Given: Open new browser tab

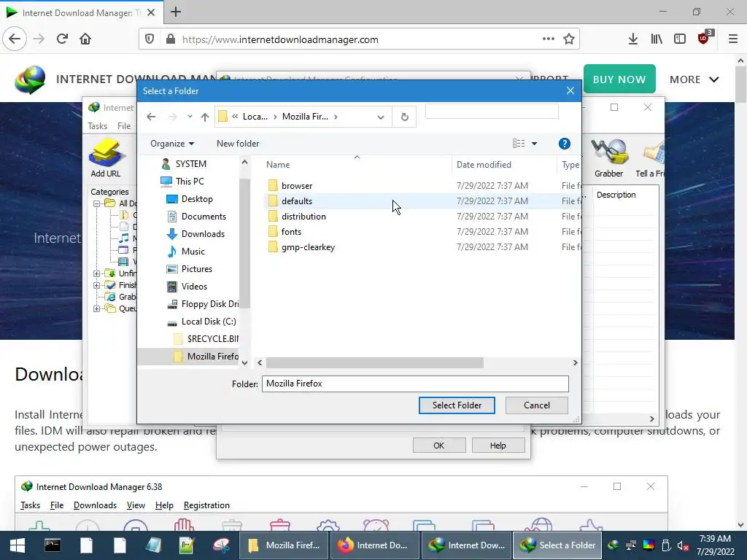Looking at the screenshot, I should 176,12.
